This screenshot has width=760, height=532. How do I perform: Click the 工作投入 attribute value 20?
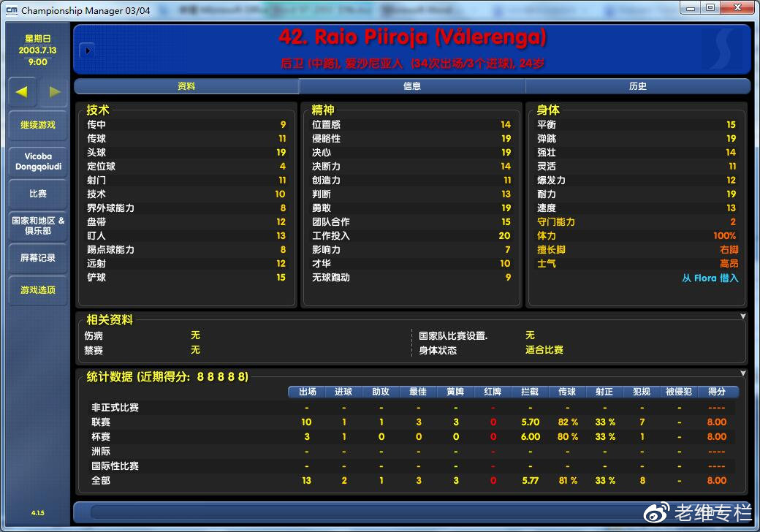[x=504, y=235]
